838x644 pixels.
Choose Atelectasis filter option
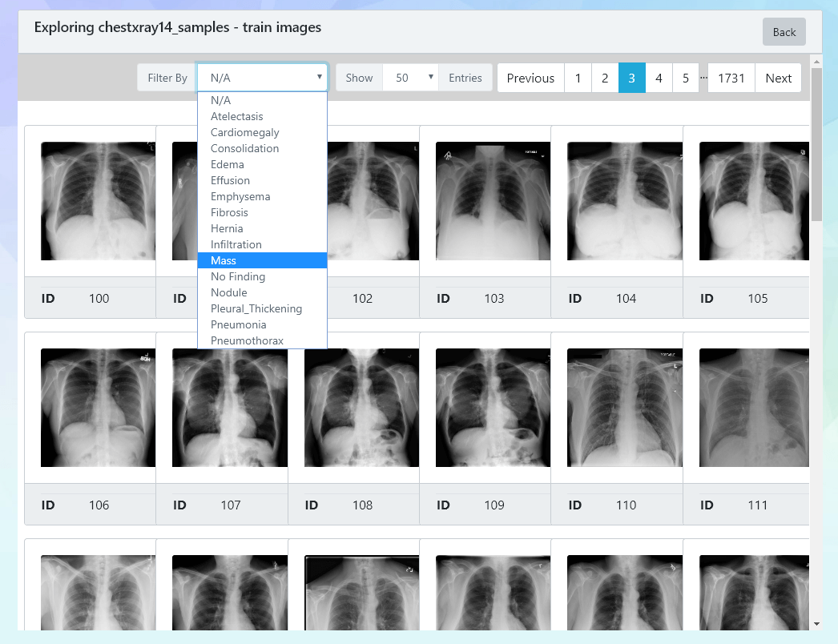[262, 116]
